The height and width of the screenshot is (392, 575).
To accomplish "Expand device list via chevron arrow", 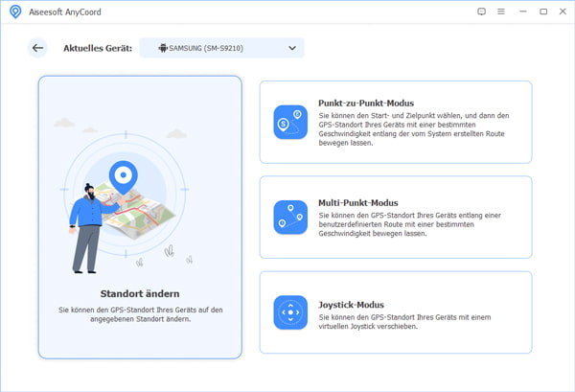I will (292, 48).
